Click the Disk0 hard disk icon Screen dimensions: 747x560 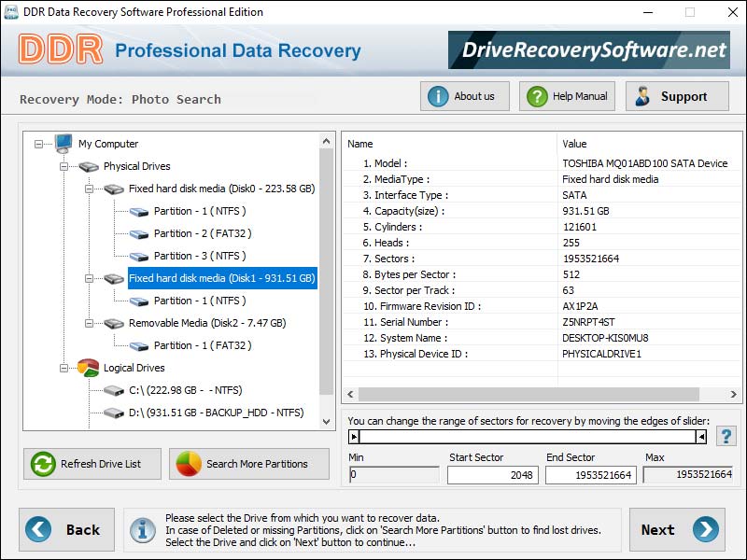(x=114, y=189)
